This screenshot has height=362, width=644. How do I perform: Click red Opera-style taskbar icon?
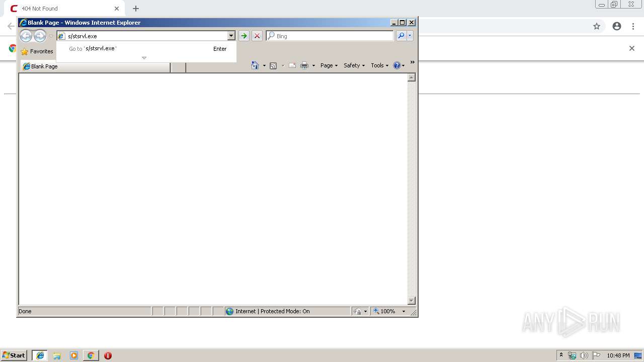coord(108,355)
